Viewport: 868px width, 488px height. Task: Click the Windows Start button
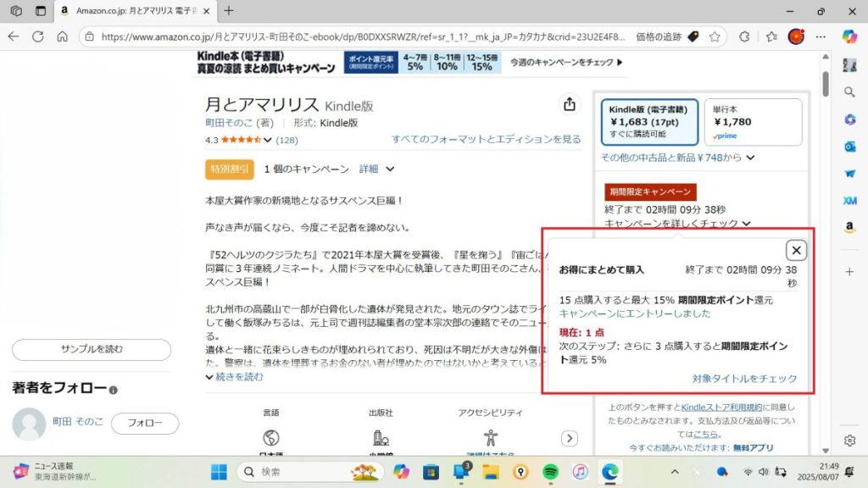[219, 472]
